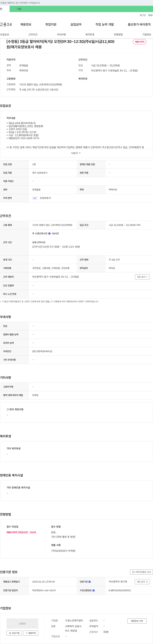Screen dimensions: 153x644
Task: Jump to the 우대사항 section tab
Action: pyautogui.click(x=62, y=34)
